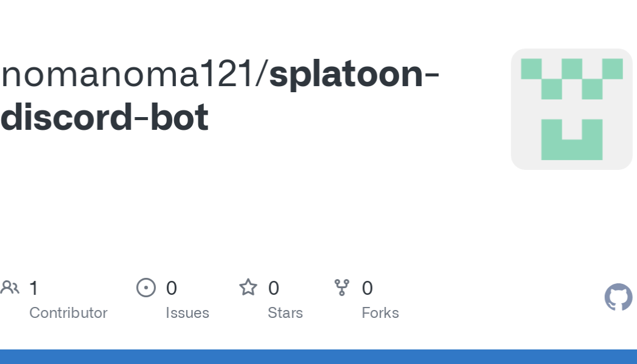Viewport: 637px width, 364px height.
Task: Click the zero count above Issues
Action: pos(172,288)
